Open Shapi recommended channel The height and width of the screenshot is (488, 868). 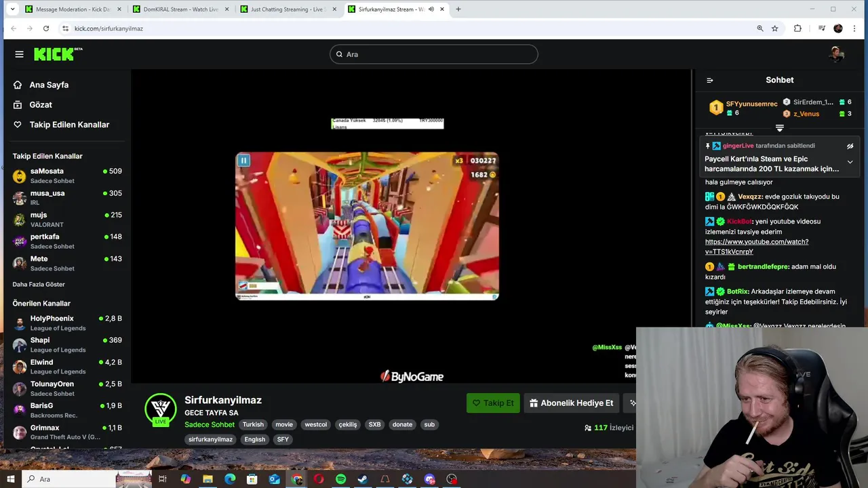click(67, 344)
